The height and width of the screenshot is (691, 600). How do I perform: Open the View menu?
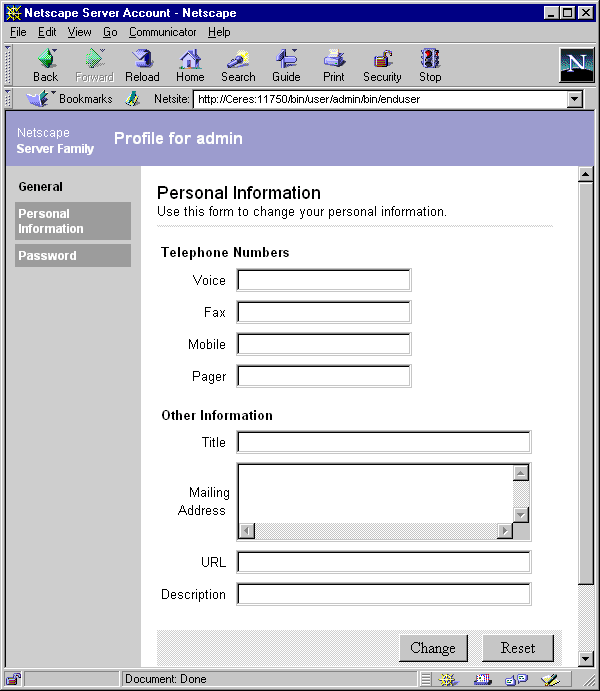pos(79,32)
